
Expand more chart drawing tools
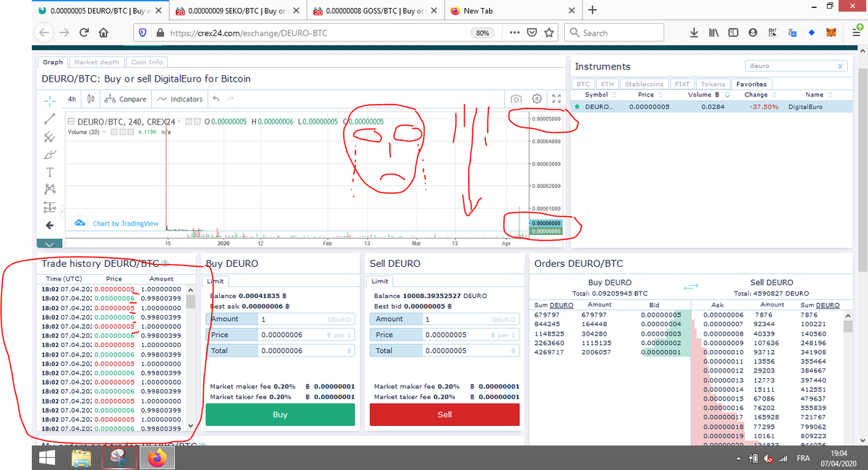pyautogui.click(x=49, y=244)
